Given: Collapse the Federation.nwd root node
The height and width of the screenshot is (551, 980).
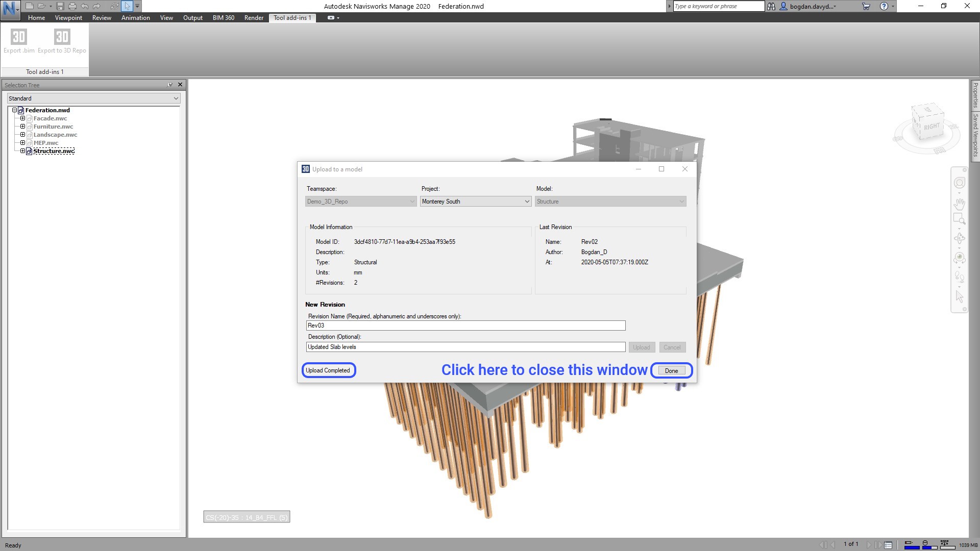Looking at the screenshot, I should pos(14,110).
